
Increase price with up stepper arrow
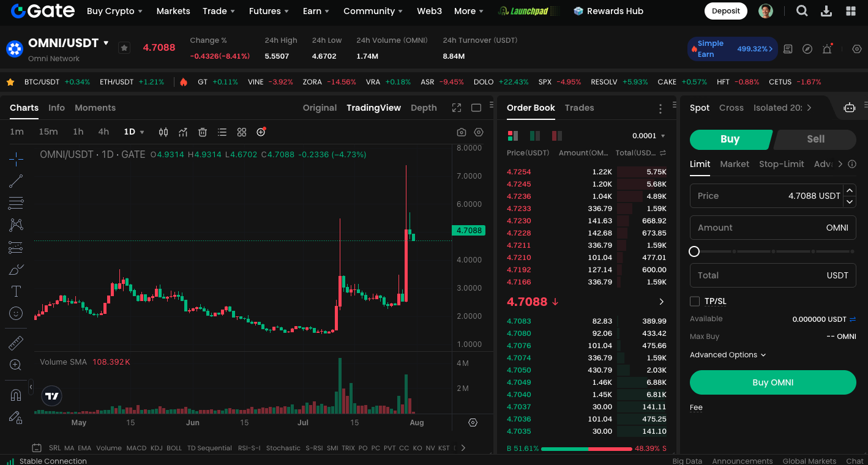pos(850,190)
